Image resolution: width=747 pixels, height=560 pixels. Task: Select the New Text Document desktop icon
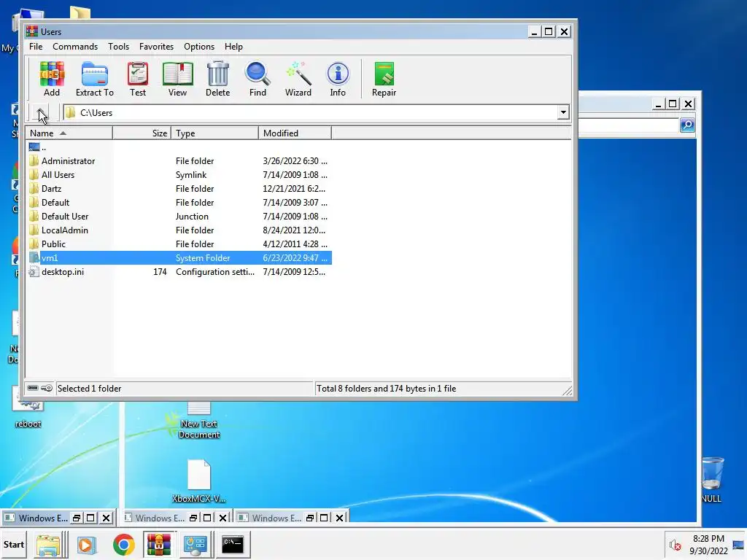pos(199,421)
